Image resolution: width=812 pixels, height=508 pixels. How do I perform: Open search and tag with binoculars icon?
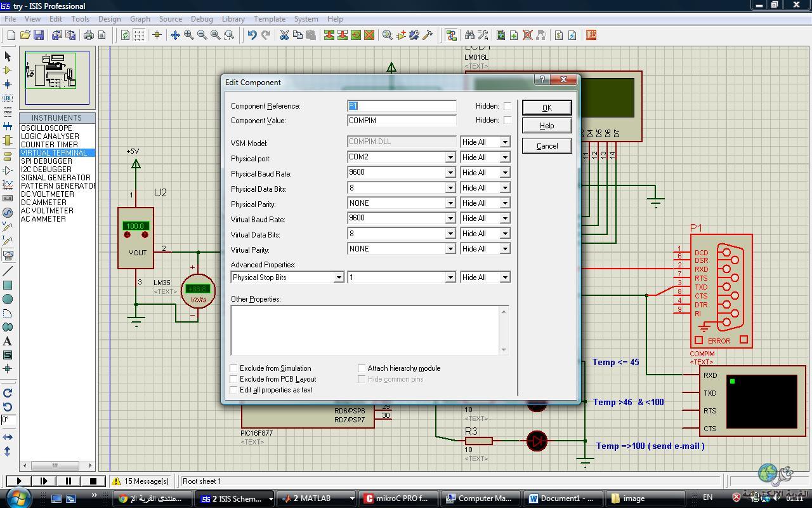469,36
